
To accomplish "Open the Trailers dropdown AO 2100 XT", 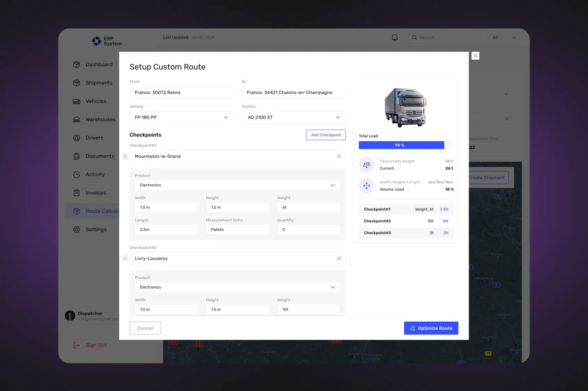I will pyautogui.click(x=293, y=118).
